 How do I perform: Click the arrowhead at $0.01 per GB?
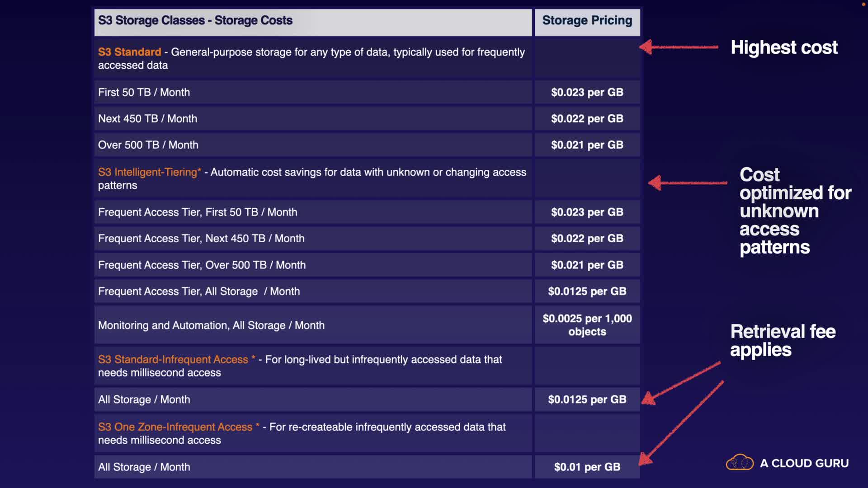[645, 460]
